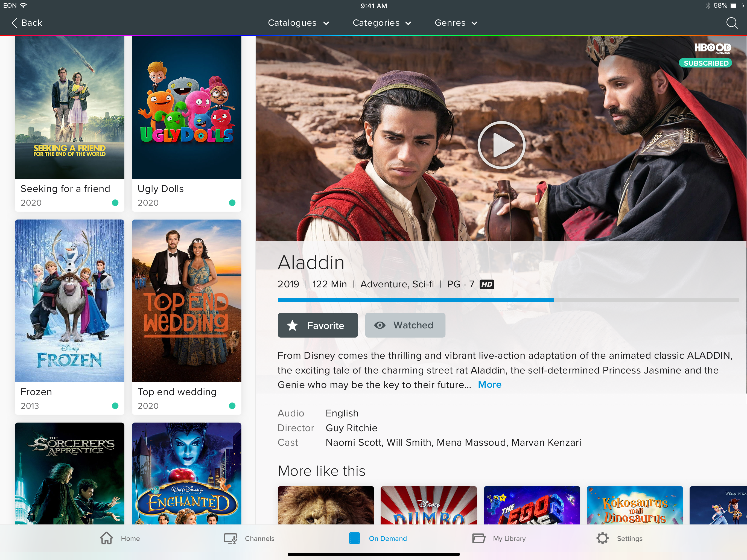
Task: Open the Frozen movie poster
Action: coord(69,301)
